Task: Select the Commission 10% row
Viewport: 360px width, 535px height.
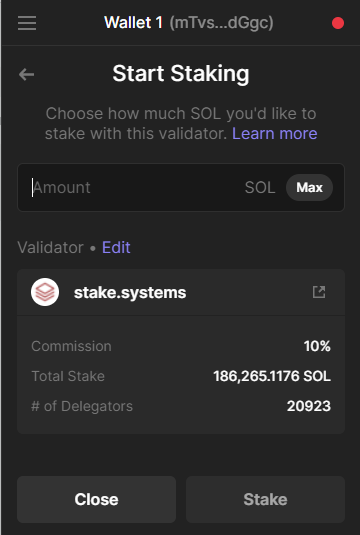Action: click(181, 346)
